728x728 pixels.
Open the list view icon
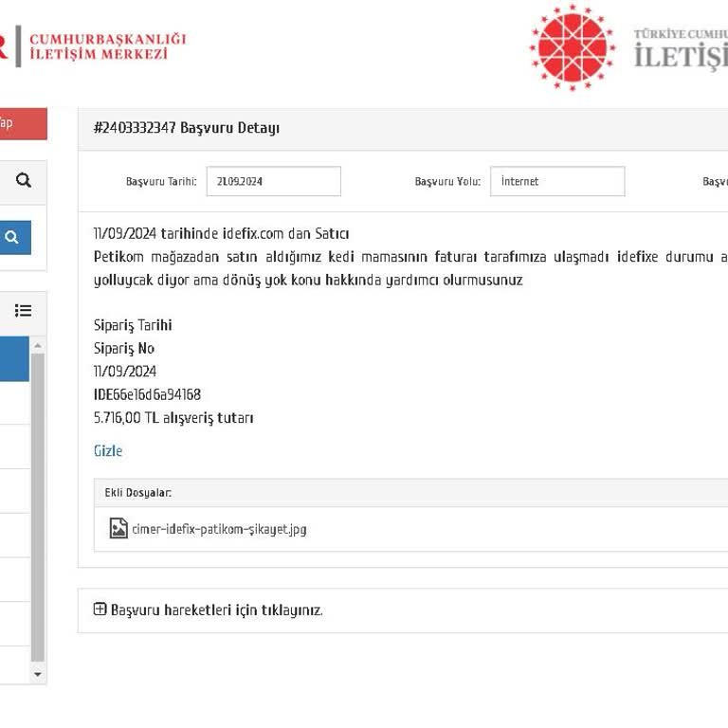pyautogui.click(x=23, y=310)
